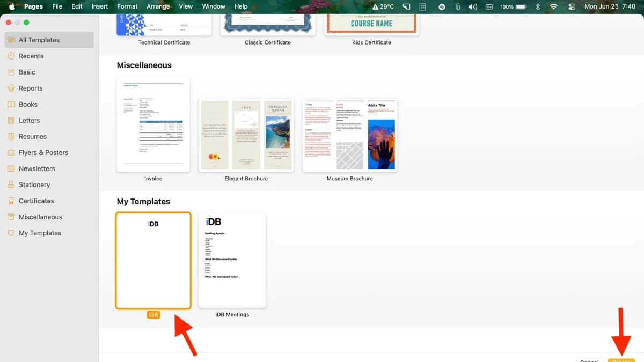Open the Help menu
This screenshot has height=362, width=644.
point(241,6)
